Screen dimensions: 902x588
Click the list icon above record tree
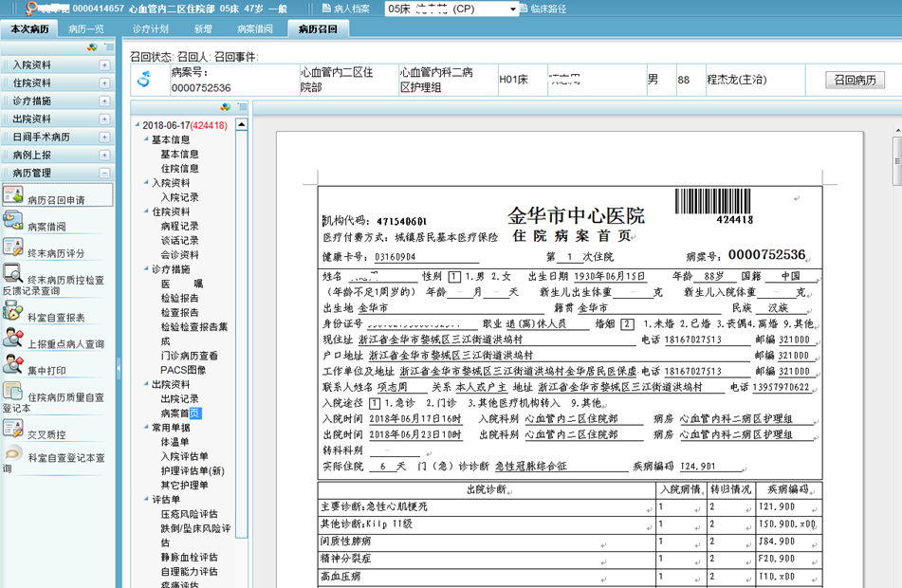click(242, 107)
